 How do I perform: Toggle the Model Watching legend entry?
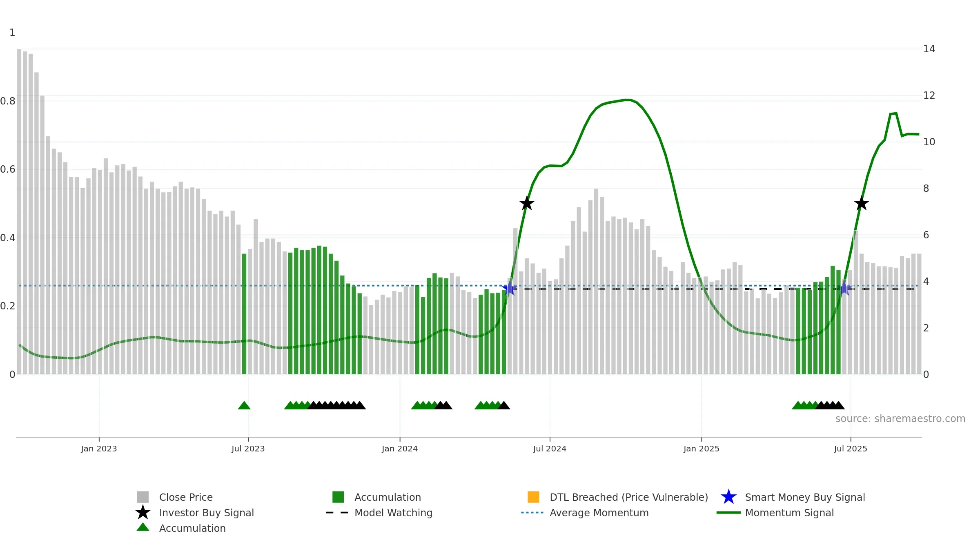point(379,513)
